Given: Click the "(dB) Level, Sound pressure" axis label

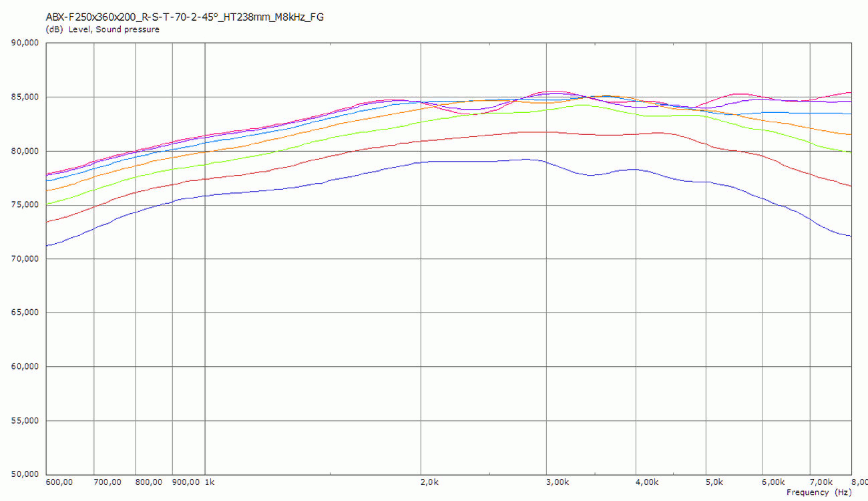Looking at the screenshot, I should [x=102, y=29].
